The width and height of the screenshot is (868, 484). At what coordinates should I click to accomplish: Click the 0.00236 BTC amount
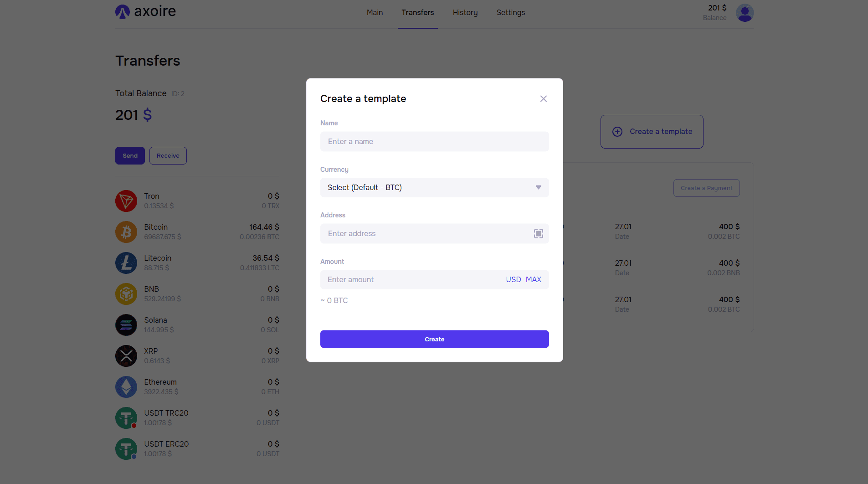coord(260,237)
